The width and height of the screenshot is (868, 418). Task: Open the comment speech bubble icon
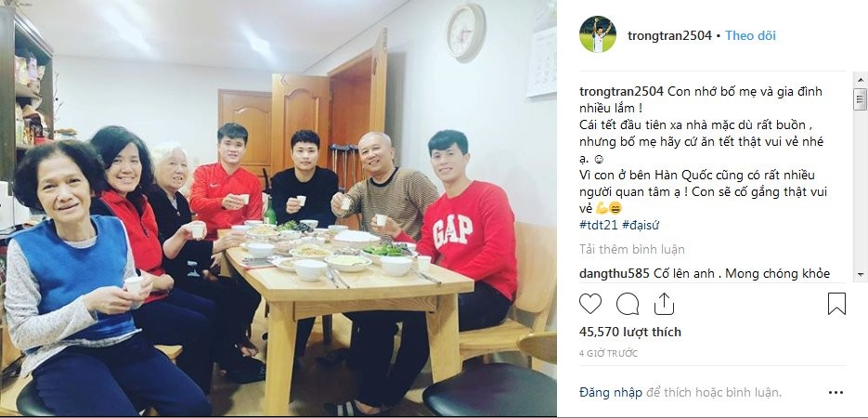(x=628, y=304)
